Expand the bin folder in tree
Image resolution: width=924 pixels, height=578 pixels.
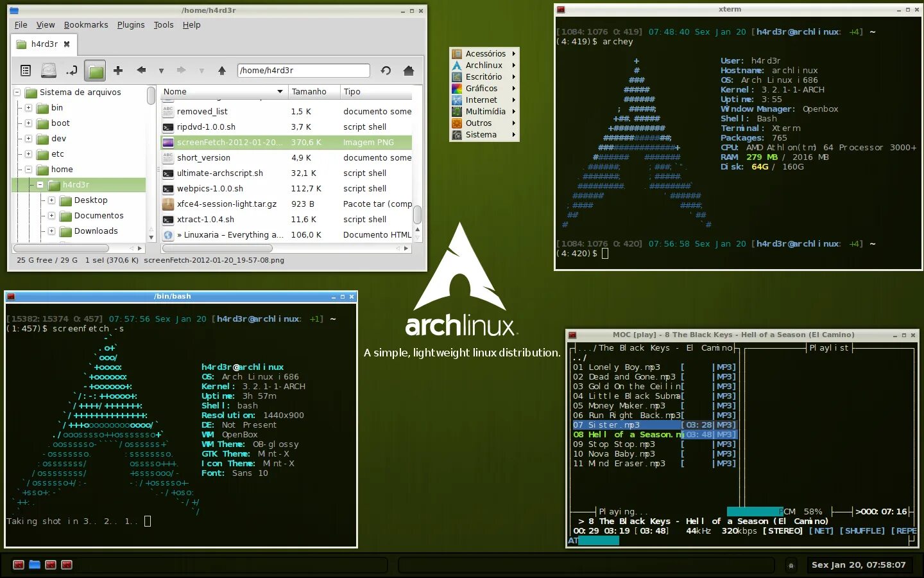coord(29,108)
